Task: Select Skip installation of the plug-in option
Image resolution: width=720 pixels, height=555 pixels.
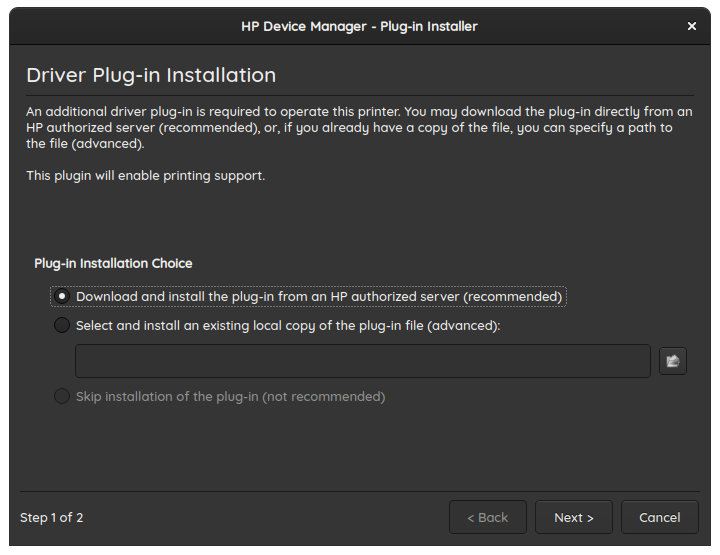Action: 62,396
